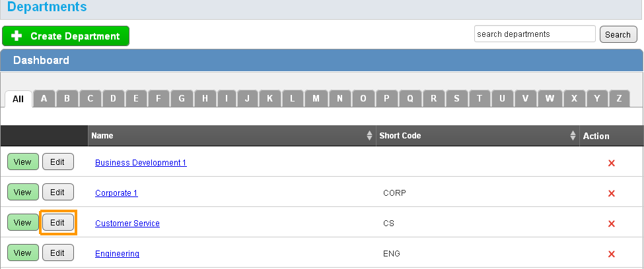Delete the Business Development 1 department
Screen dimensions: 644x269
click(611, 163)
